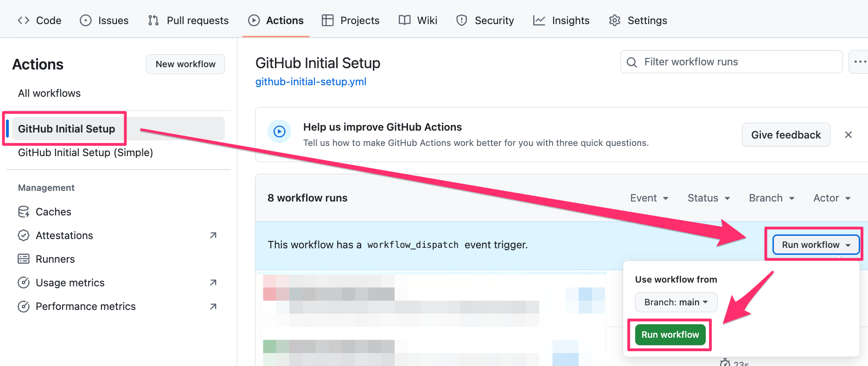
Task: Click the Give feedback button
Action: point(786,135)
